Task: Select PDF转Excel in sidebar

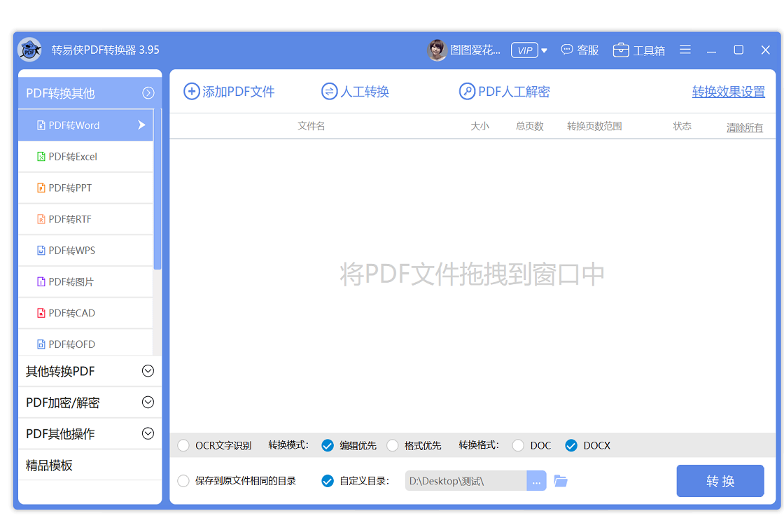Action: [x=85, y=157]
